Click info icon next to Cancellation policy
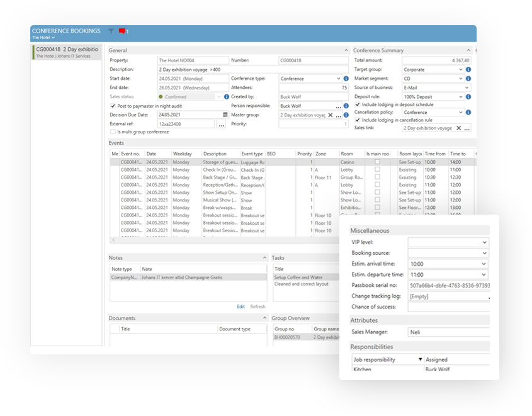This screenshot has width=532, height=416. pos(468,112)
